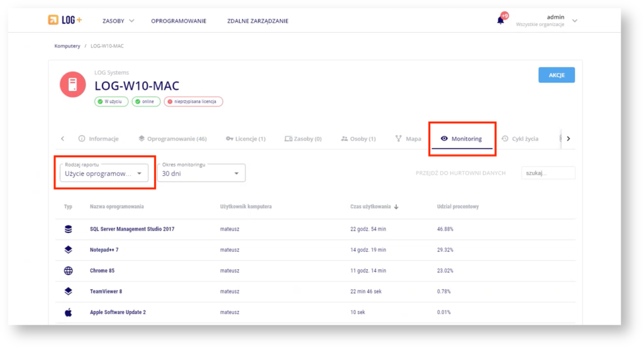Click the 46.88% share value
Image resolution: width=644 pixels, height=348 pixels.
pyautogui.click(x=445, y=229)
